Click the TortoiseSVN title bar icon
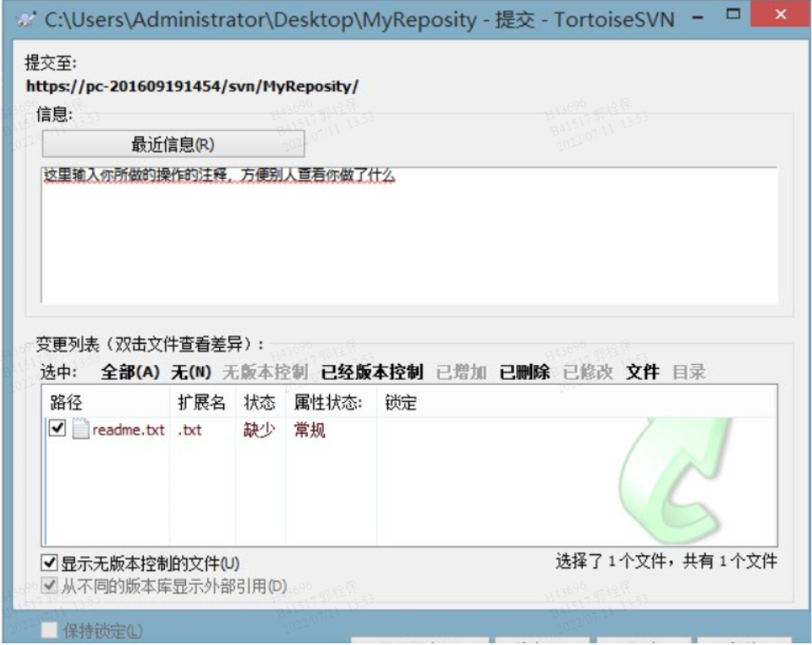This screenshot has height=645, width=812. (26, 20)
